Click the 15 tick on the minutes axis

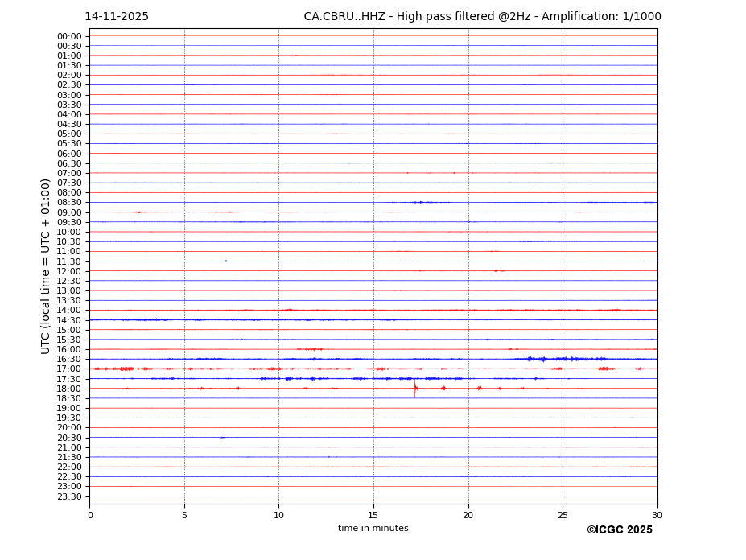pyautogui.click(x=373, y=515)
